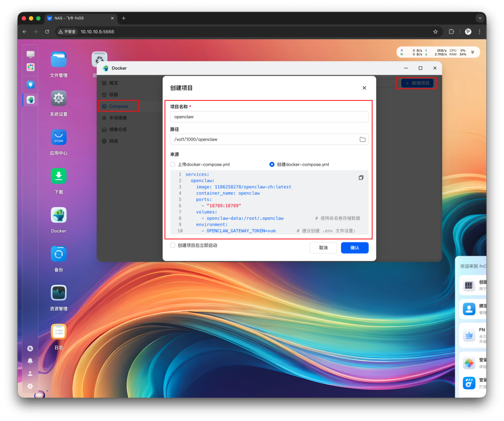Open 系统设置 system settings desktop icon
This screenshot has width=504, height=421.
59,99
